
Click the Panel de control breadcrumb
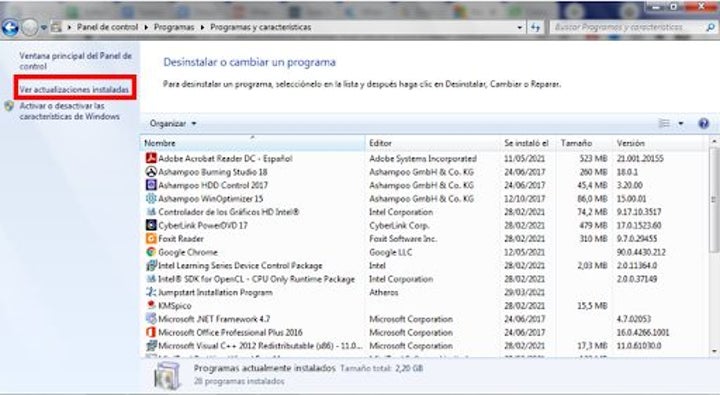pyautogui.click(x=107, y=27)
